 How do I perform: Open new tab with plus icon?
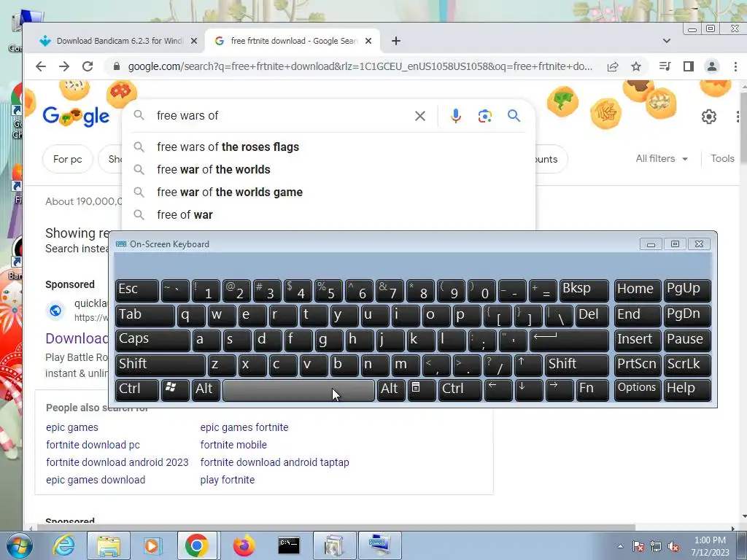[x=396, y=41]
